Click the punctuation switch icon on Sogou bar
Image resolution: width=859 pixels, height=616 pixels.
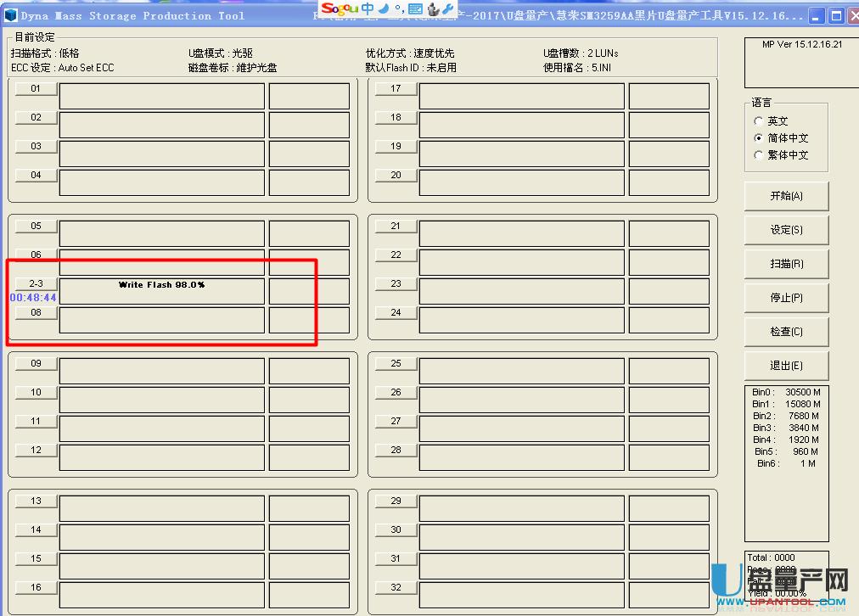(401, 9)
